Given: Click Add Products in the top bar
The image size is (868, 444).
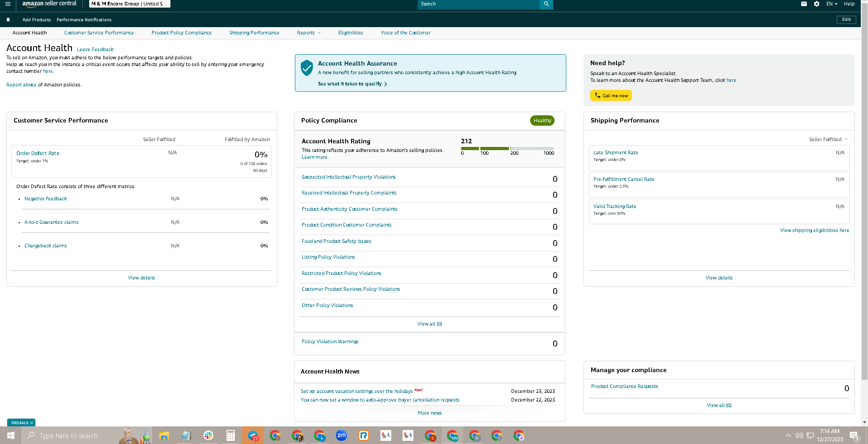Looking at the screenshot, I should point(37,20).
